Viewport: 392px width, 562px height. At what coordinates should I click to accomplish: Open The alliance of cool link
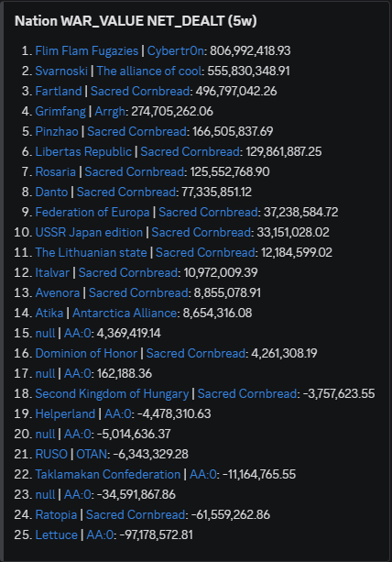(149, 71)
